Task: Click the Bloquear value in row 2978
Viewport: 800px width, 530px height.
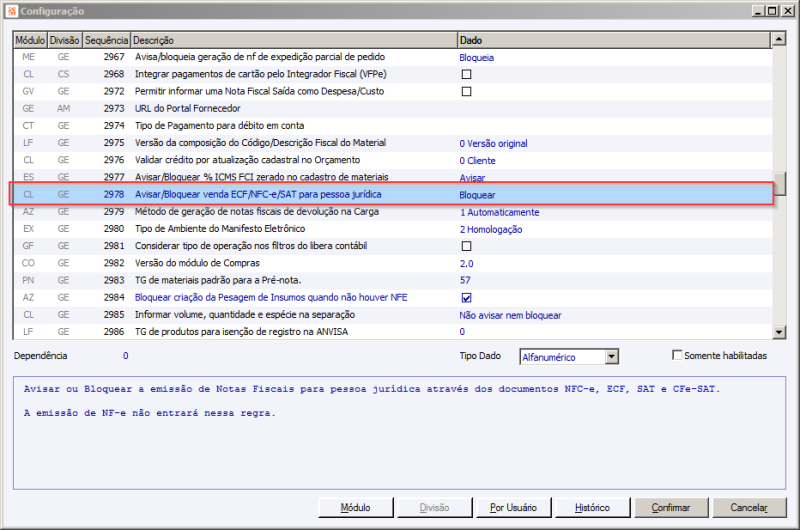Action: [x=477, y=195]
